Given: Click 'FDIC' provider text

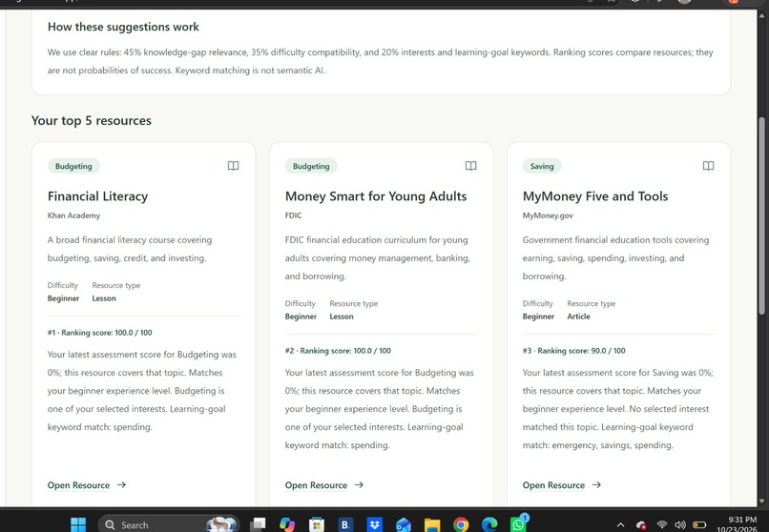Looking at the screenshot, I should pos(293,215).
